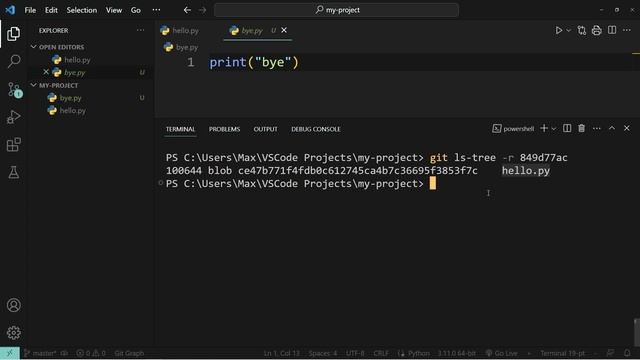Image resolution: width=640 pixels, height=360 pixels.
Task: Click the master branch status item
Action: tap(40, 353)
